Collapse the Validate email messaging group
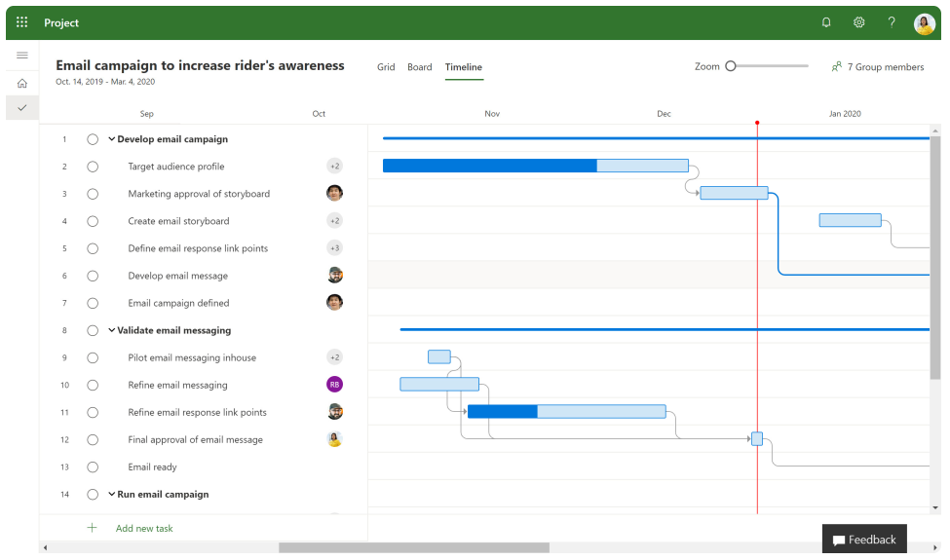Screen dimensions: 950x560 point(111,330)
